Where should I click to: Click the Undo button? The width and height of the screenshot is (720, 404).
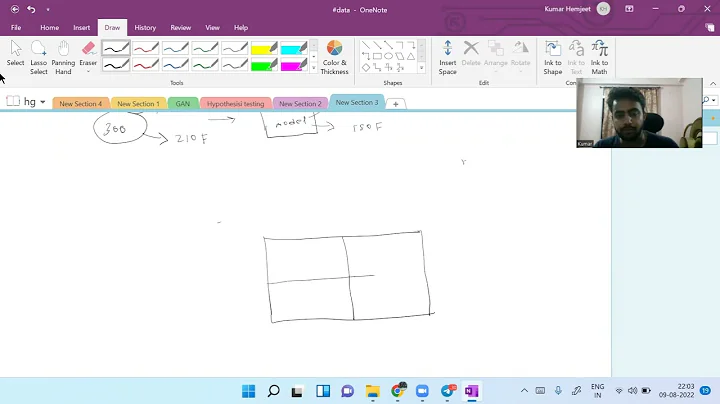(x=31, y=9)
